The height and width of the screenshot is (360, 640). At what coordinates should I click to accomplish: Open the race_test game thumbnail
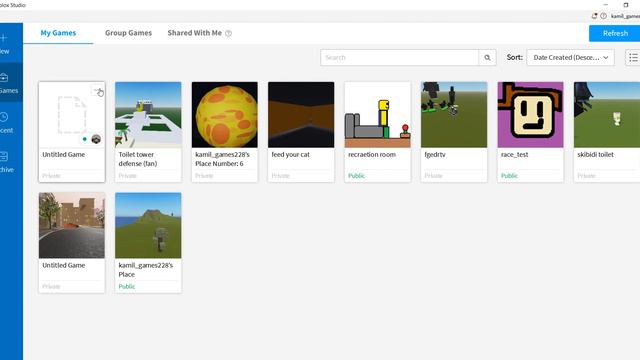pyautogui.click(x=530, y=115)
